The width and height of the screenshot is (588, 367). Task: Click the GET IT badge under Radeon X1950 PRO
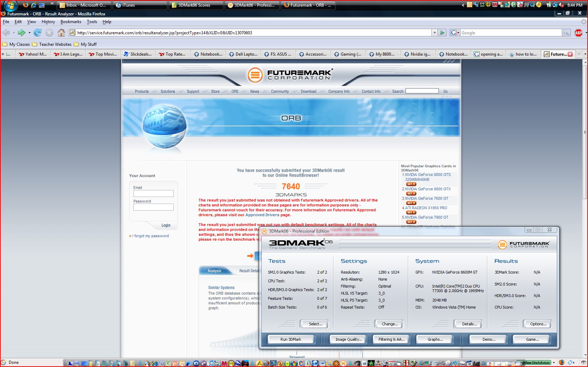pos(411,212)
